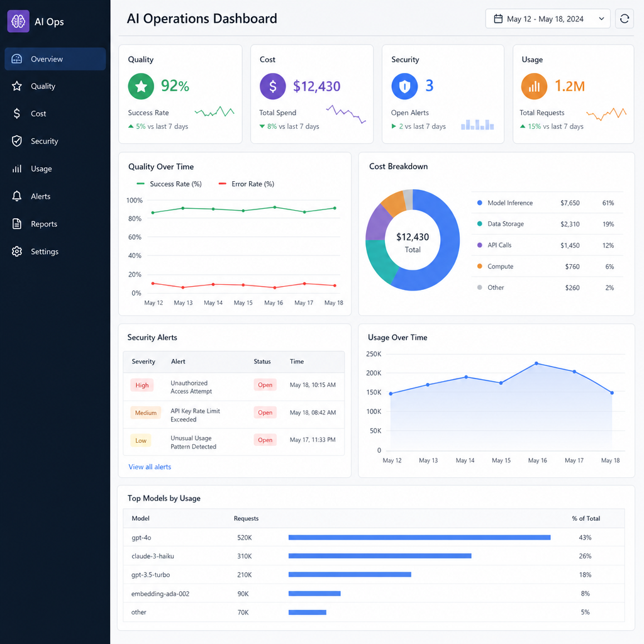Click the API Calls purple legend dot
This screenshot has height=644, width=644.
tap(479, 245)
